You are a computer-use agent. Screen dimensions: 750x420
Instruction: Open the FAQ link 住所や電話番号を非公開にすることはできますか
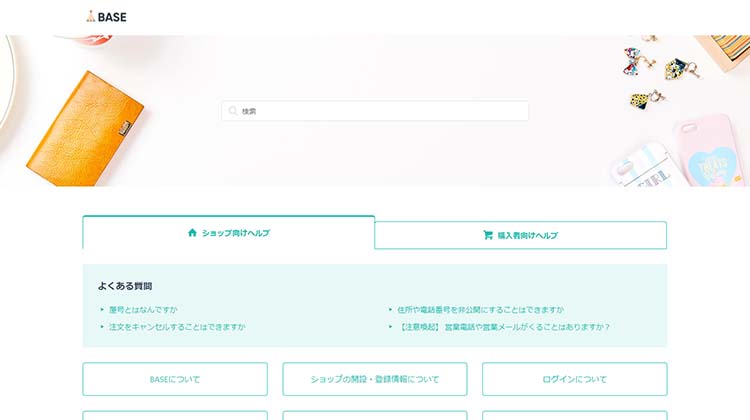[480, 310]
